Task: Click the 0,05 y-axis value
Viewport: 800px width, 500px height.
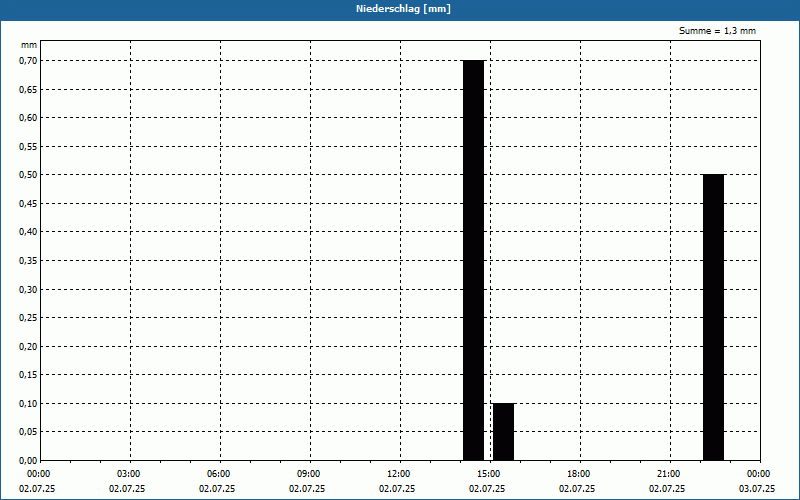Action: point(28,432)
